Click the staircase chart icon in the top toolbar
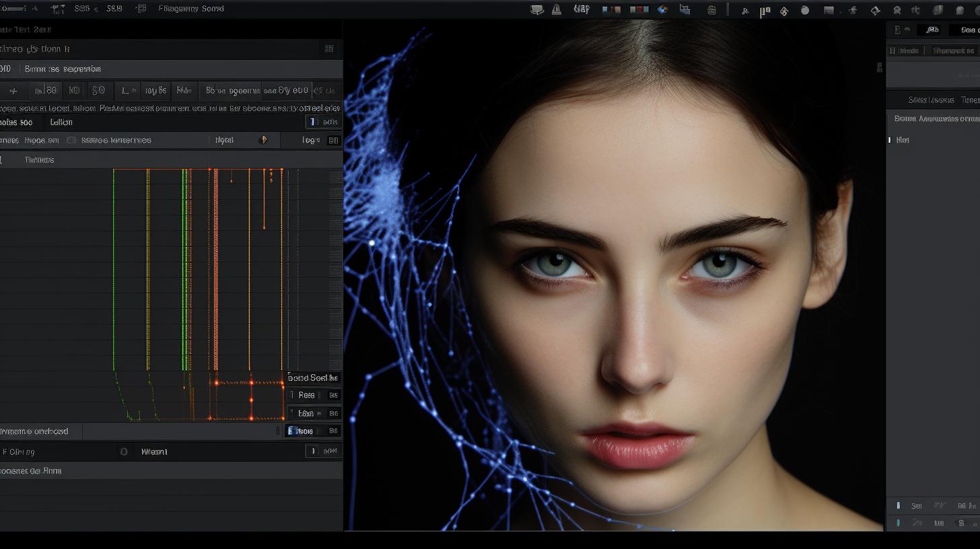 pyautogui.click(x=685, y=9)
